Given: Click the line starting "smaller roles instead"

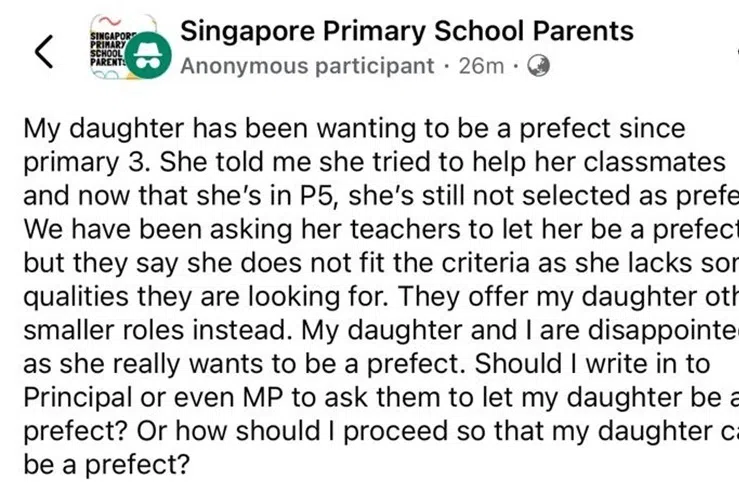Looking at the screenshot, I should coord(380,327).
